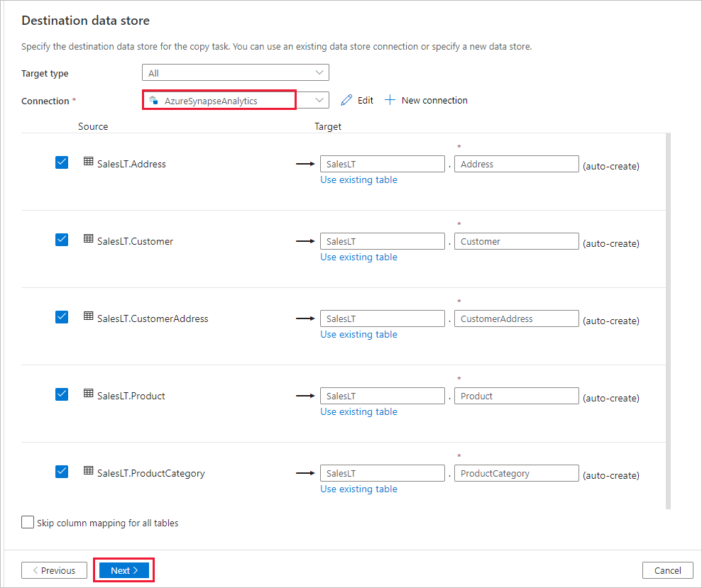Click the table icon beside SalesLT.ProductCategory
702x588 pixels.
tap(88, 470)
